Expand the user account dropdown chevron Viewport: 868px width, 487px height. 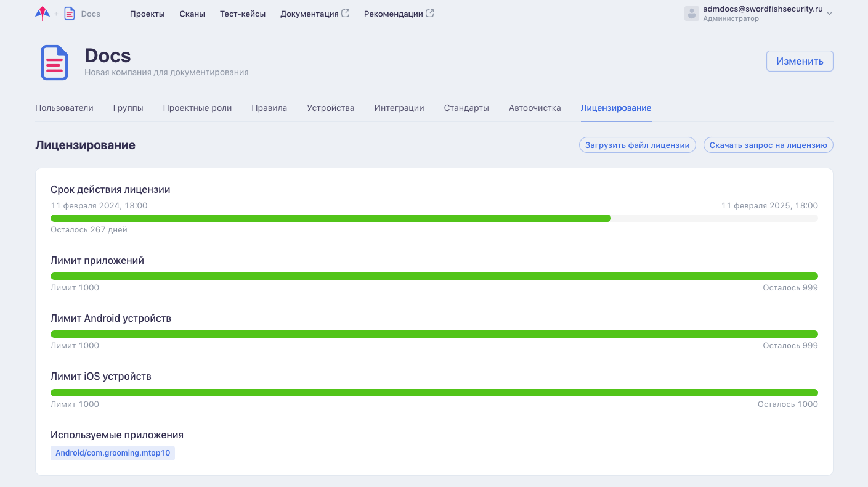point(829,14)
